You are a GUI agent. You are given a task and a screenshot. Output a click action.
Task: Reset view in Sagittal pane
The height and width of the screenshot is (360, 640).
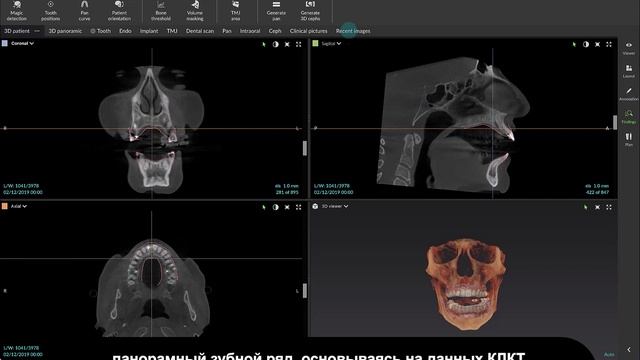click(x=598, y=44)
